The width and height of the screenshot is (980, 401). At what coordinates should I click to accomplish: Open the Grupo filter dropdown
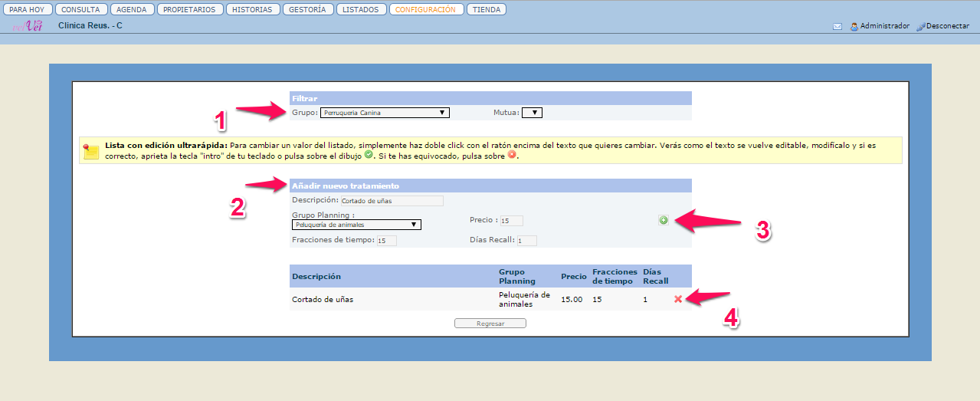pos(385,113)
